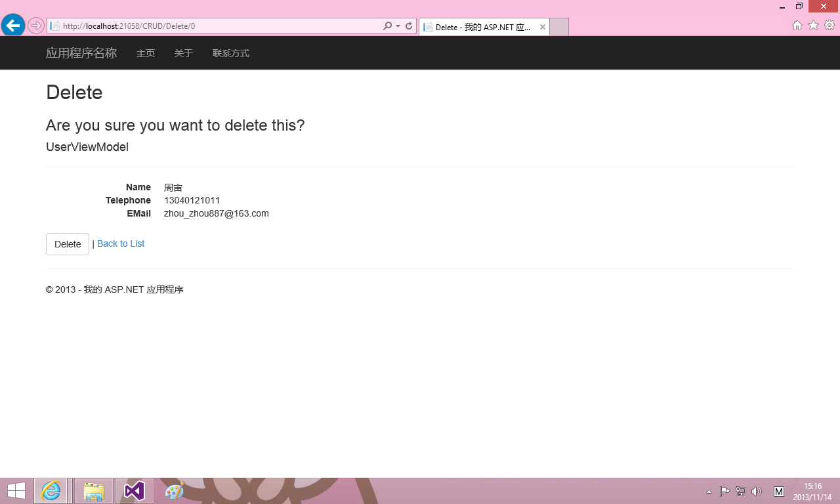Click the footer © 2013 - 我的 ASP.NET 应用程序

point(115,289)
